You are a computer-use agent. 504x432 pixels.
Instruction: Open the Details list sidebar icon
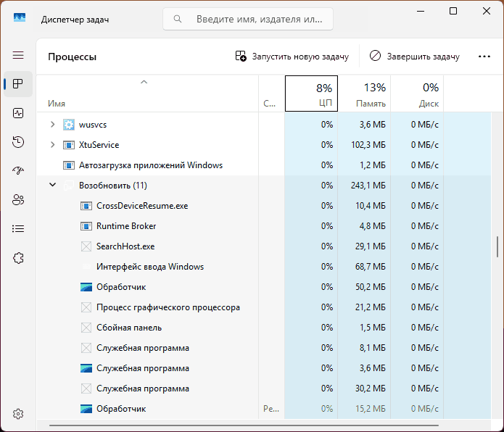pos(18,229)
